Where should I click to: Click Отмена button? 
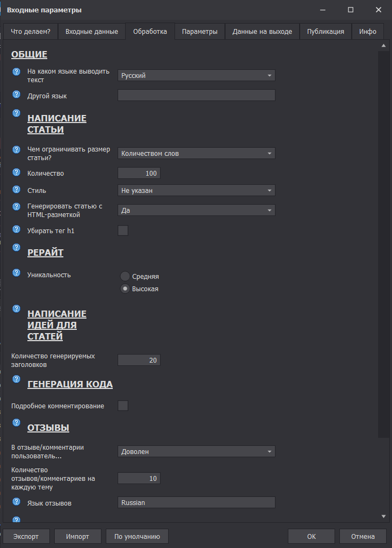[362, 537]
